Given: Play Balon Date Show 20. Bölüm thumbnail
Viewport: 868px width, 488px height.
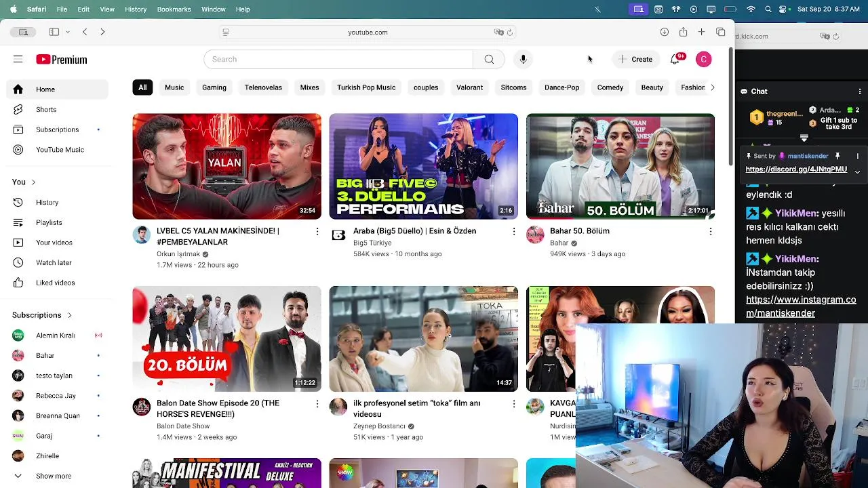Looking at the screenshot, I should click(226, 339).
